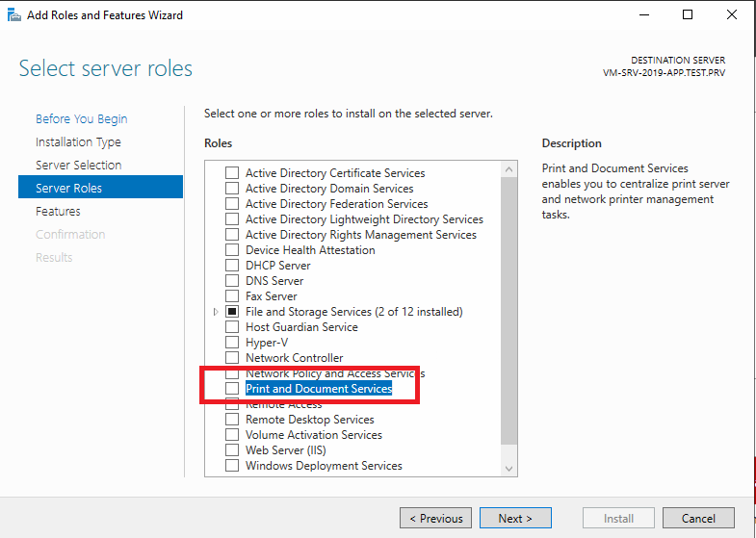Enable the Web Server (IIS) checkbox

232,450
